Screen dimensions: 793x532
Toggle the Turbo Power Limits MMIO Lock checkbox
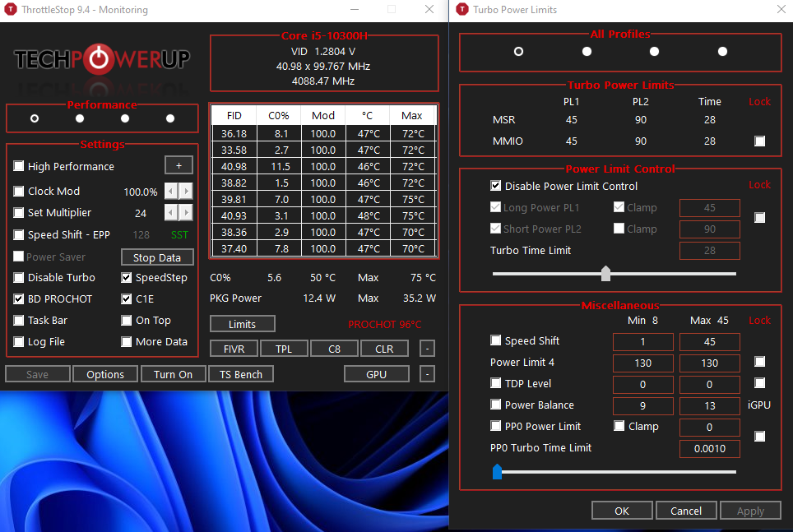click(759, 141)
